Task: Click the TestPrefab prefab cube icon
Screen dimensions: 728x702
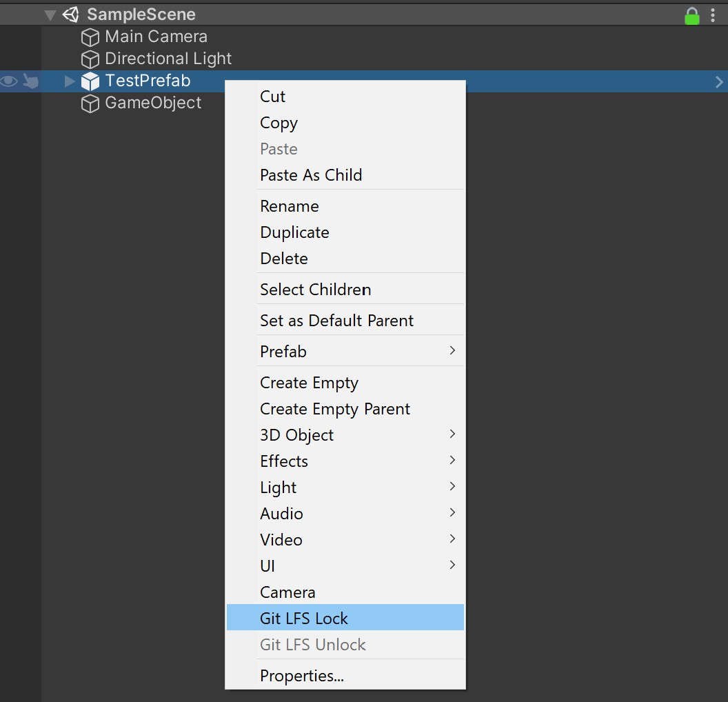Action: (x=90, y=81)
